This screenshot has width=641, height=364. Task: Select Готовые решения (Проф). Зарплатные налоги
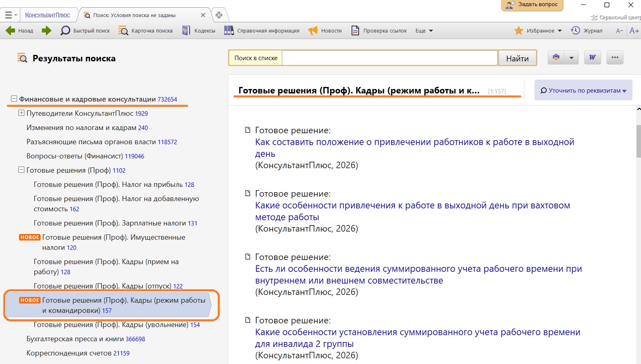(x=115, y=223)
